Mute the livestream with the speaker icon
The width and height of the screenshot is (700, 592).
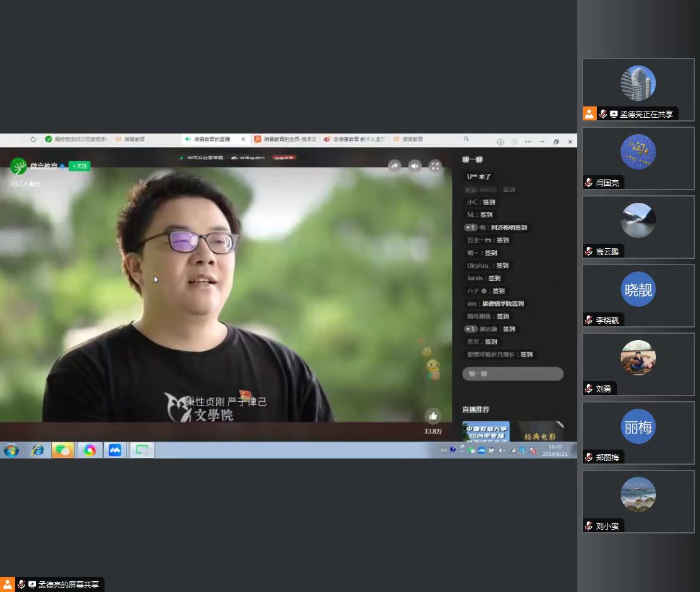[x=415, y=166]
